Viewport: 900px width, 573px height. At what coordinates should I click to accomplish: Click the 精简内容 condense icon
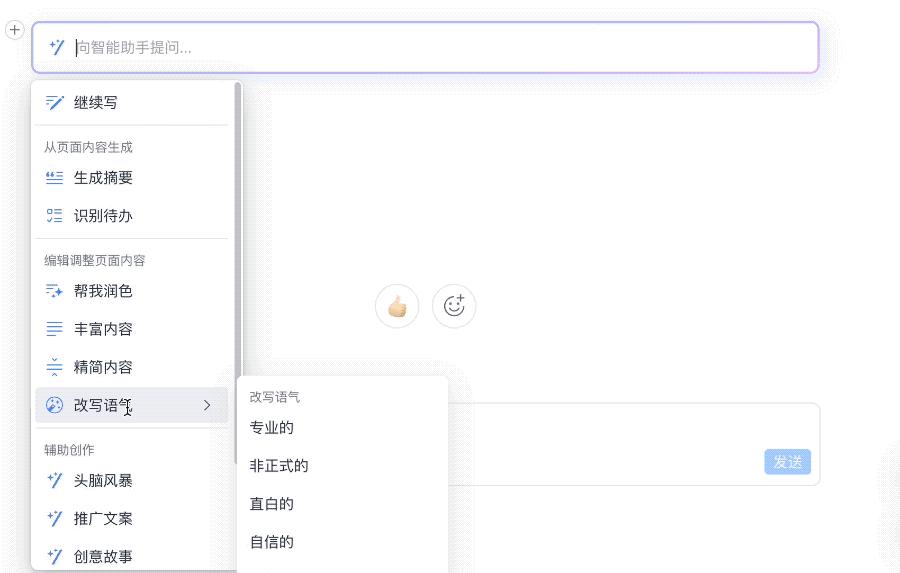pos(55,367)
